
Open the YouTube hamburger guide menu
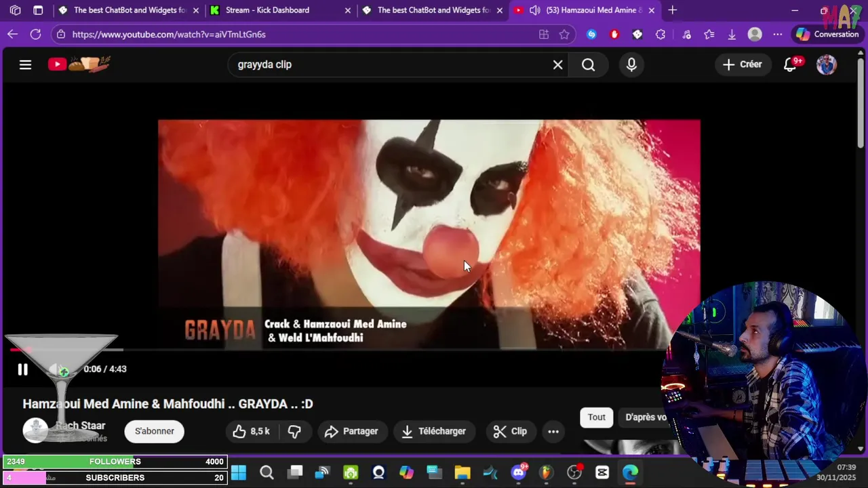(x=25, y=64)
